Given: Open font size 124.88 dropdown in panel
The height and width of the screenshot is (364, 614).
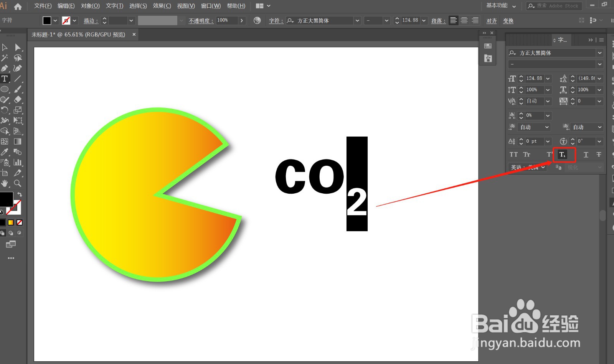Looking at the screenshot, I should [x=548, y=79].
